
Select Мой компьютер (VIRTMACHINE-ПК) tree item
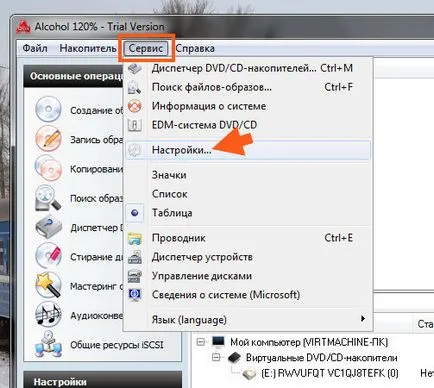pyautogui.click(x=309, y=342)
